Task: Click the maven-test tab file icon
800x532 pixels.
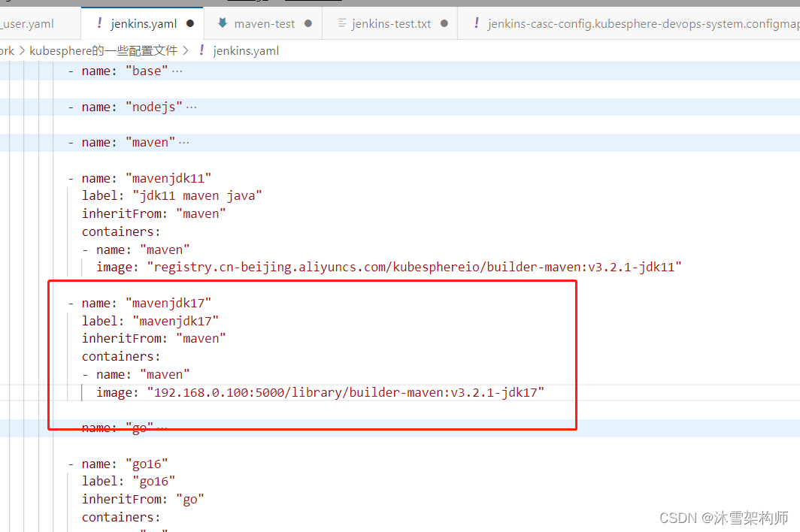Action: click(x=223, y=23)
